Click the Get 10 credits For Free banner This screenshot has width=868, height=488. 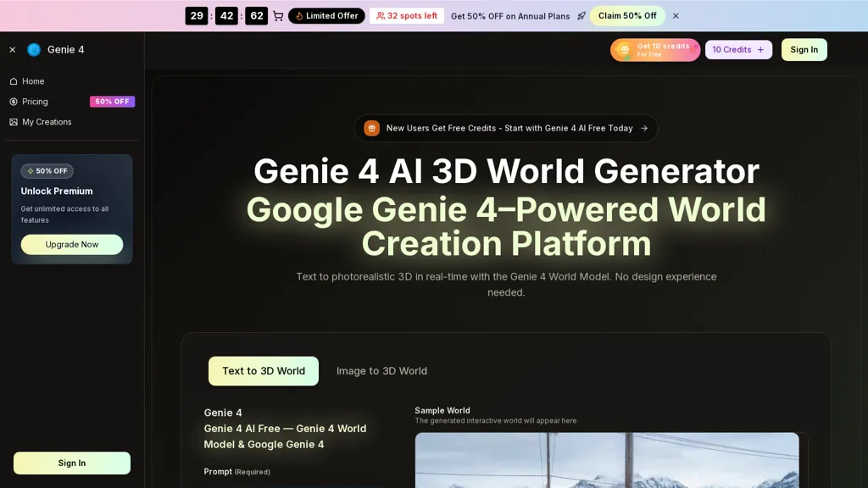pos(655,50)
